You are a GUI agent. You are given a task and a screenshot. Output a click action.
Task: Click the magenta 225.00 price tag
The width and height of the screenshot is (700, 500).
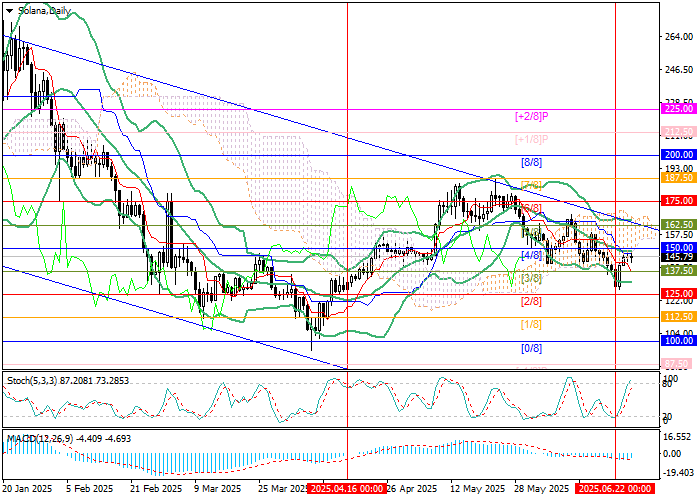(679, 108)
